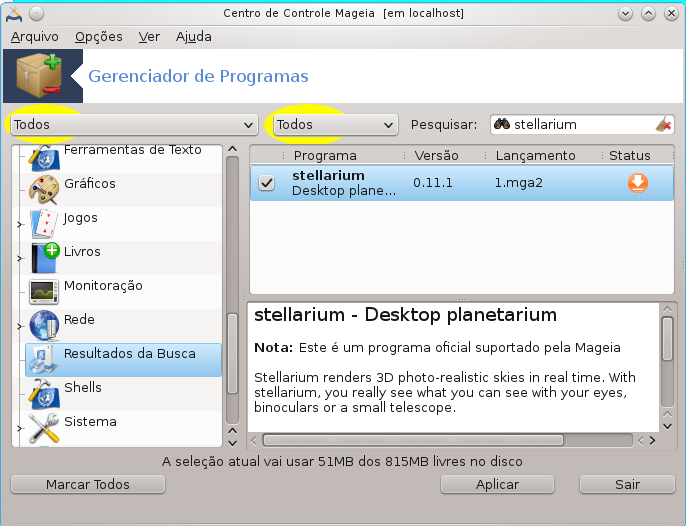Click in the Pesquisar search field

pyautogui.click(x=582, y=125)
